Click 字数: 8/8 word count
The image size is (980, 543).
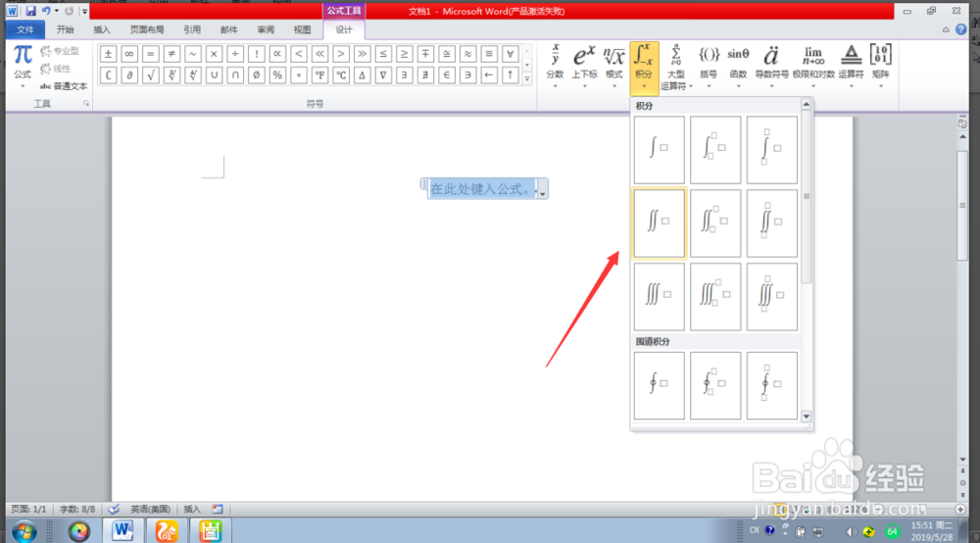[x=76, y=510]
